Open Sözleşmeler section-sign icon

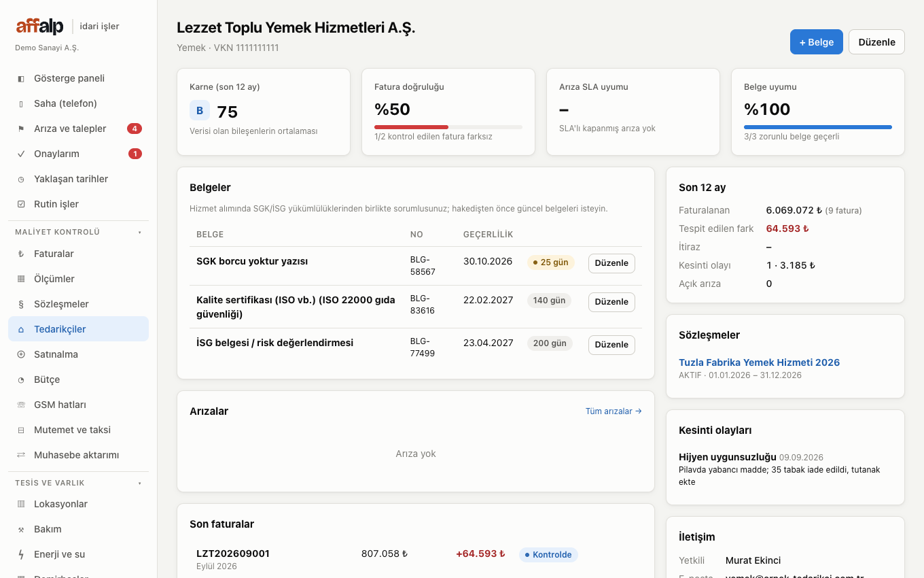point(21,304)
